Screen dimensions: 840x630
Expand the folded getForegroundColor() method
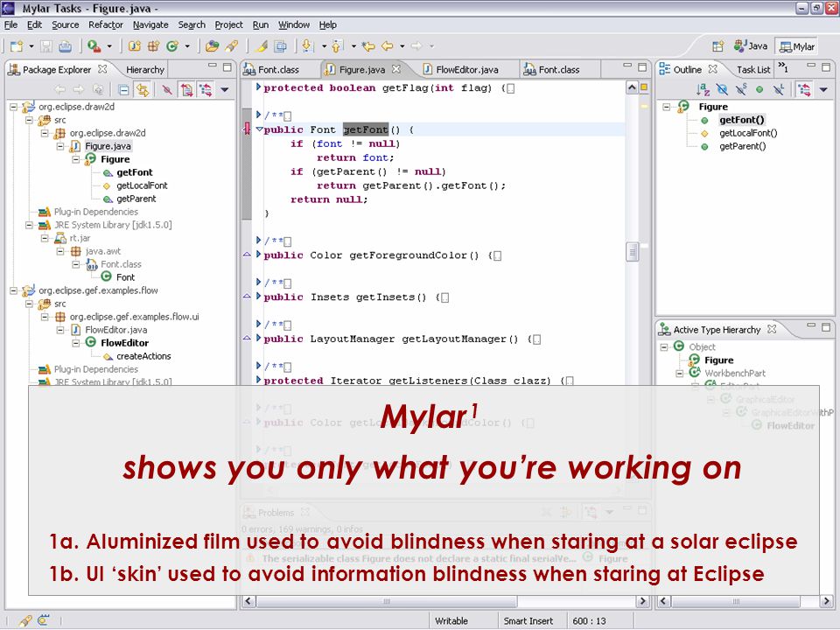(x=259, y=255)
